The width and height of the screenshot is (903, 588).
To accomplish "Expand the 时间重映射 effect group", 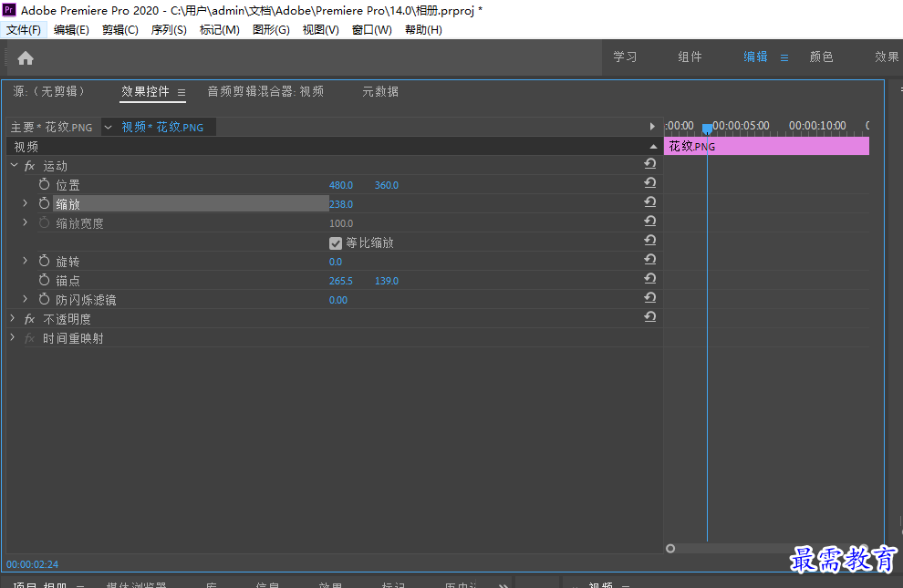I will tap(13, 337).
